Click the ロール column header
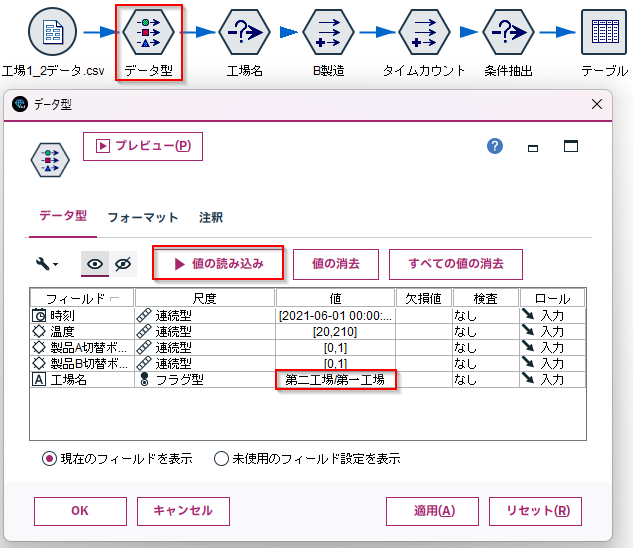This screenshot has width=633, height=548. [552, 298]
